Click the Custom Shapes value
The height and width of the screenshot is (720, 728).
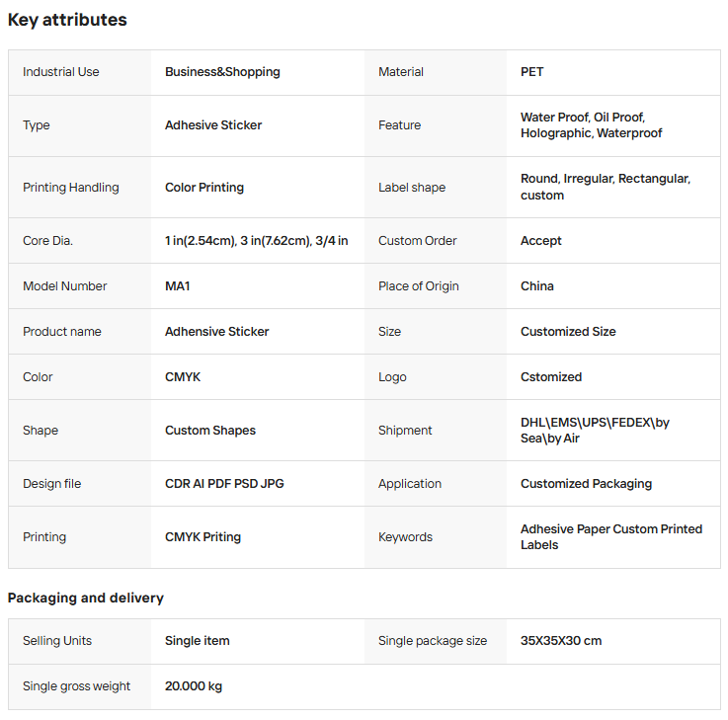click(x=210, y=431)
